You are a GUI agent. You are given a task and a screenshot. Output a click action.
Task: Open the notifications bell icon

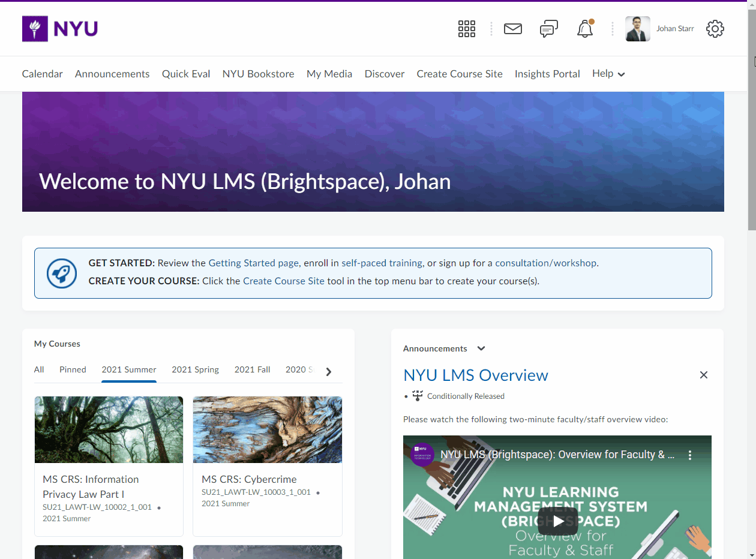tap(585, 29)
